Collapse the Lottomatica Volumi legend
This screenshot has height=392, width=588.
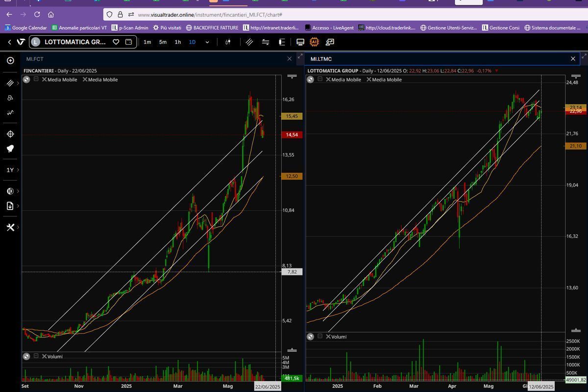click(x=320, y=336)
